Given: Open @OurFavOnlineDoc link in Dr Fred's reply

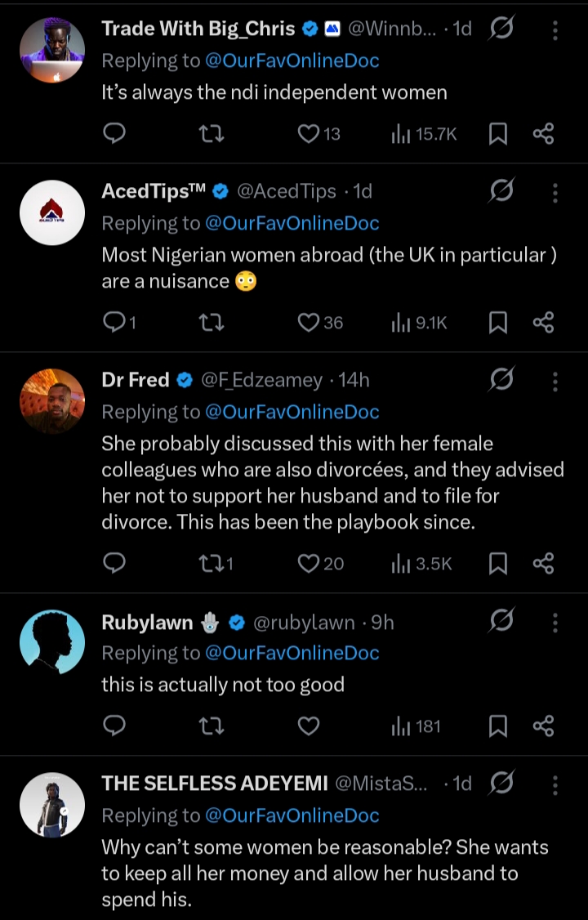Looking at the screenshot, I should tap(292, 412).
